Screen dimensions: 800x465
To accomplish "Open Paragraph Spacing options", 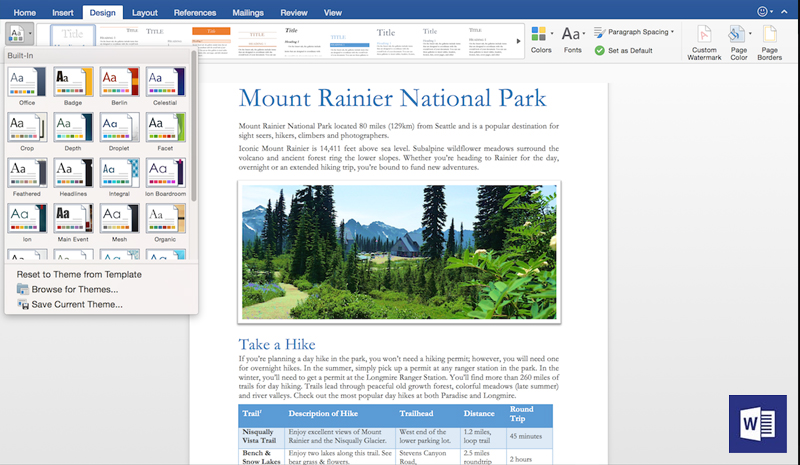I will 634,32.
